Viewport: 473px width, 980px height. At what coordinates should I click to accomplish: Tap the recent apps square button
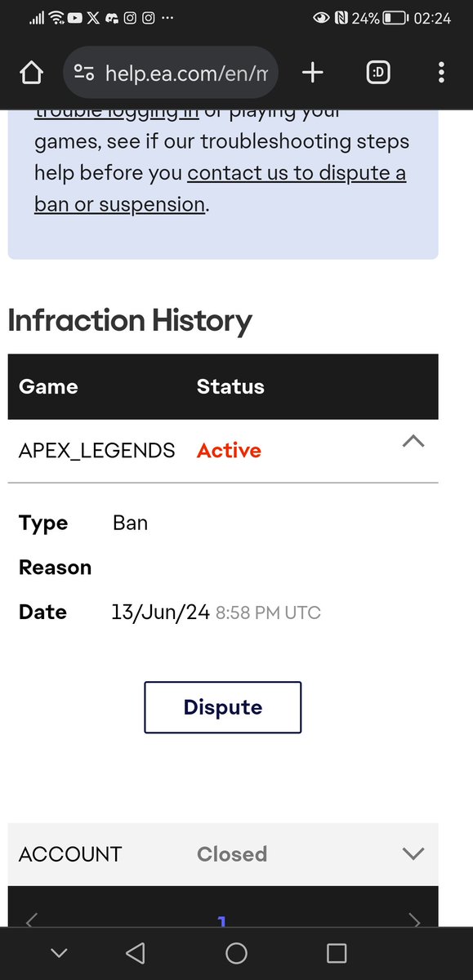tap(337, 952)
